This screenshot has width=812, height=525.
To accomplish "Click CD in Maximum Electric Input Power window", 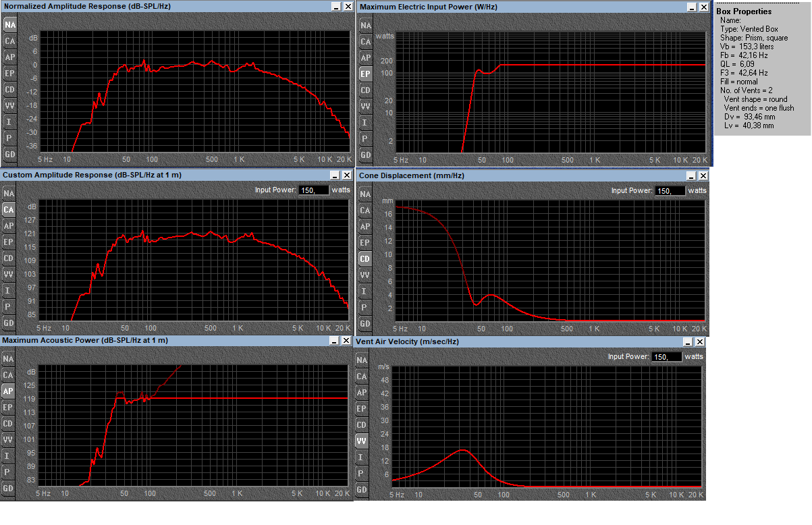I will click(365, 90).
